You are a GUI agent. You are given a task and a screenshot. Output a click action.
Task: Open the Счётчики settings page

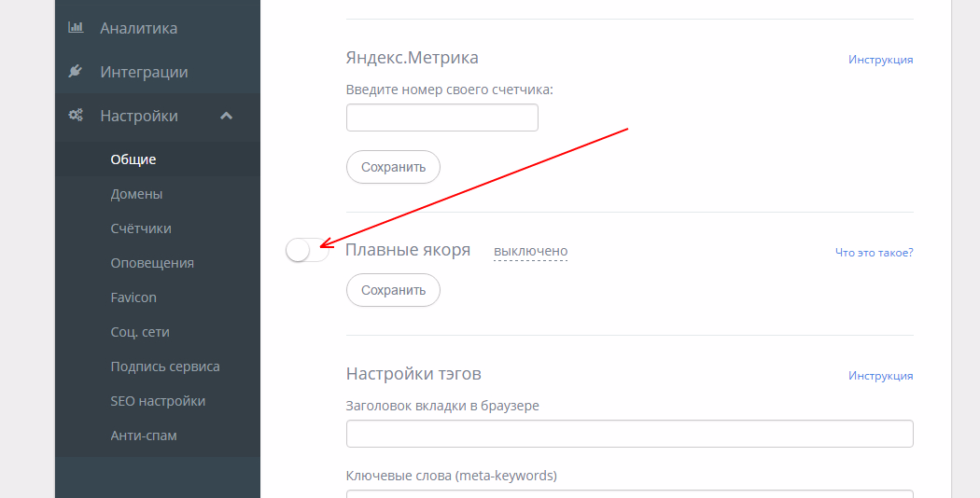pyautogui.click(x=141, y=228)
